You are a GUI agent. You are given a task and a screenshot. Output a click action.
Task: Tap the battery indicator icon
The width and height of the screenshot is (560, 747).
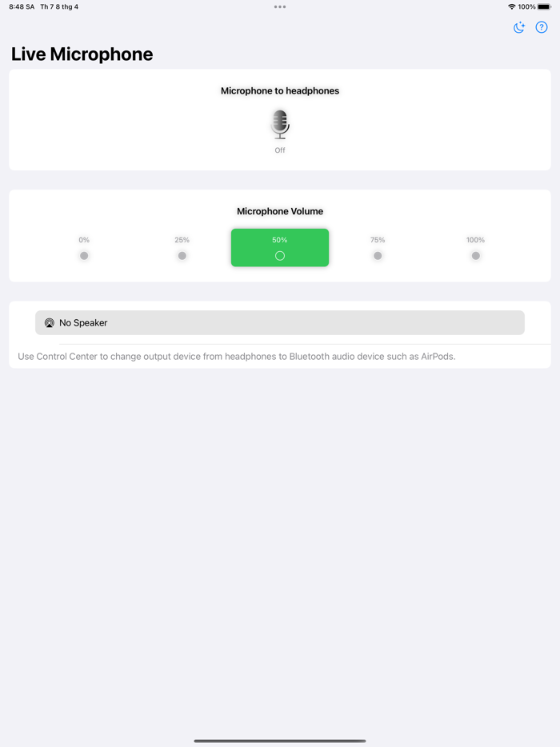544,6
